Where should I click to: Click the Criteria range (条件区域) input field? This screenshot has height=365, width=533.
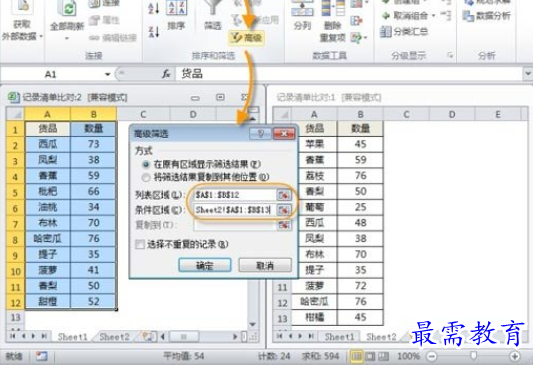(x=235, y=210)
